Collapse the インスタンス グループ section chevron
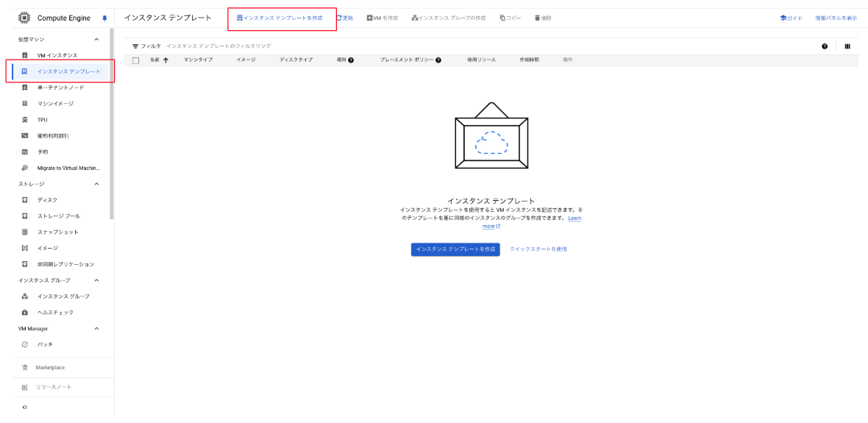Viewport: 868px width, 423px height. pos(97,280)
